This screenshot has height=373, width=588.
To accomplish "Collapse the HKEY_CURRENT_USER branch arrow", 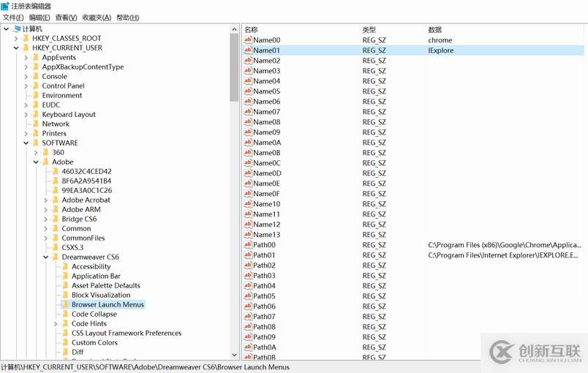I will 16,48.
